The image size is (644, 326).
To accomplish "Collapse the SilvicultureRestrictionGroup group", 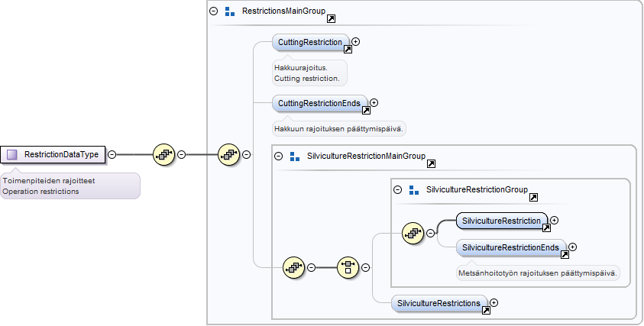I will [397, 189].
